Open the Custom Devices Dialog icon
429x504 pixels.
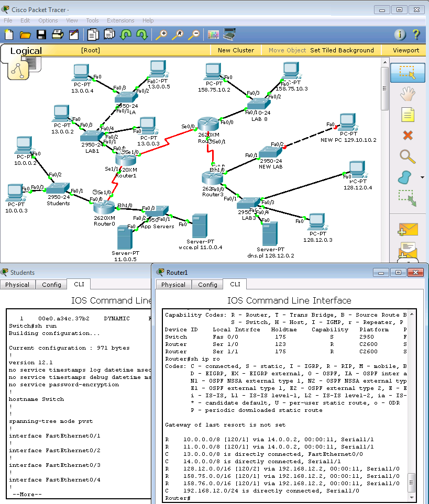[229, 34]
